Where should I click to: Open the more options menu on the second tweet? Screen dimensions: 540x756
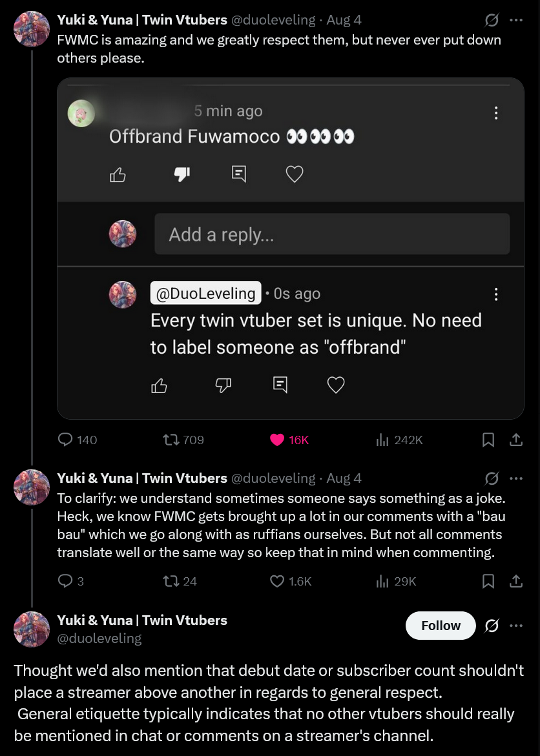[x=515, y=478]
